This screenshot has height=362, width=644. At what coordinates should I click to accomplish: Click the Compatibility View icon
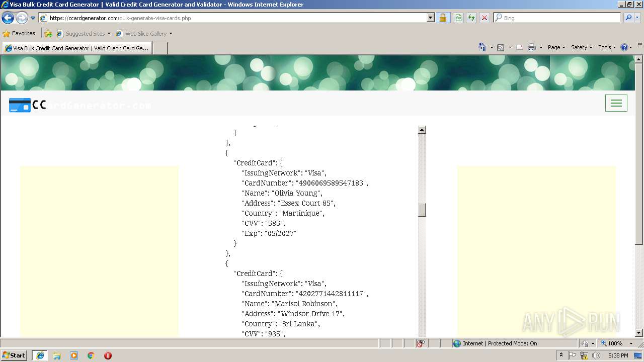458,18
